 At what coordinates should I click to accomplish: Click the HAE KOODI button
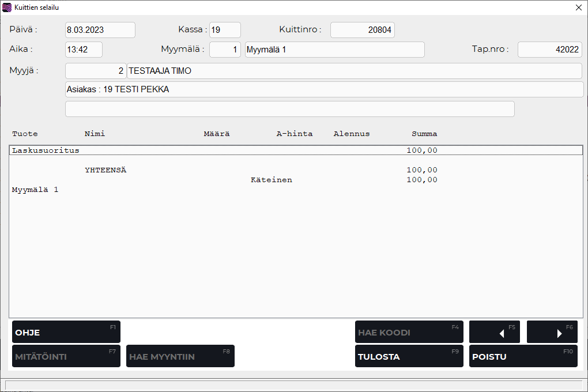(x=409, y=332)
